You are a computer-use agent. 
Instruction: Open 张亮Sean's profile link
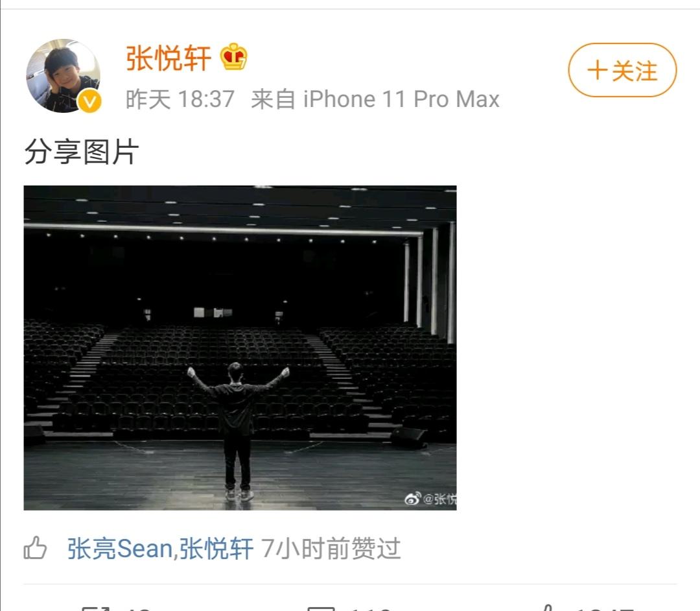click(120, 549)
